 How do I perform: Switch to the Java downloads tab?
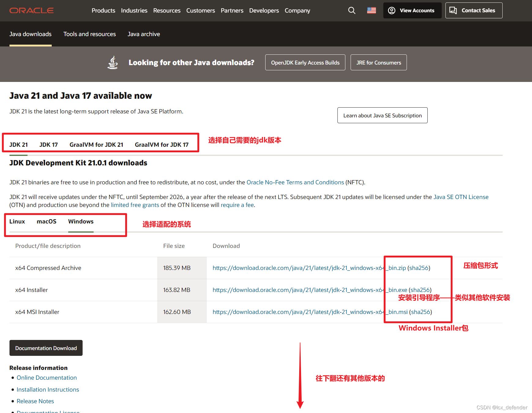[x=31, y=34]
